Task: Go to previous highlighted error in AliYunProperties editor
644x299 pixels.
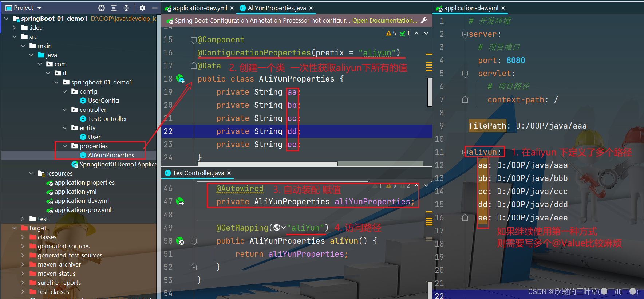Action: [416, 33]
